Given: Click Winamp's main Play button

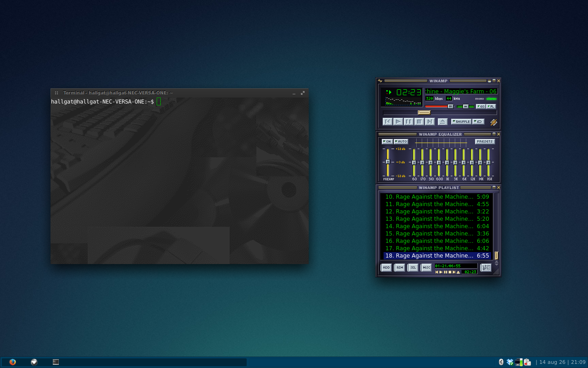Looking at the screenshot, I should 398,121.
